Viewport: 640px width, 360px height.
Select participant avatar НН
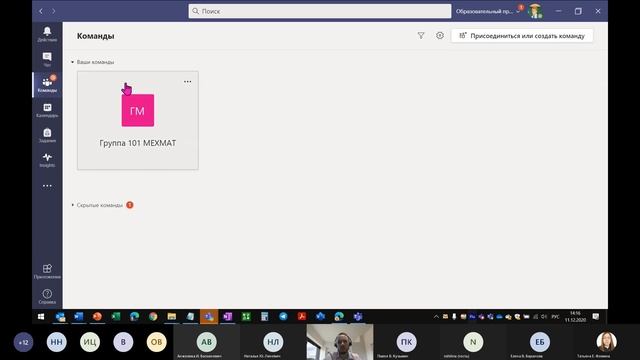click(x=57, y=342)
